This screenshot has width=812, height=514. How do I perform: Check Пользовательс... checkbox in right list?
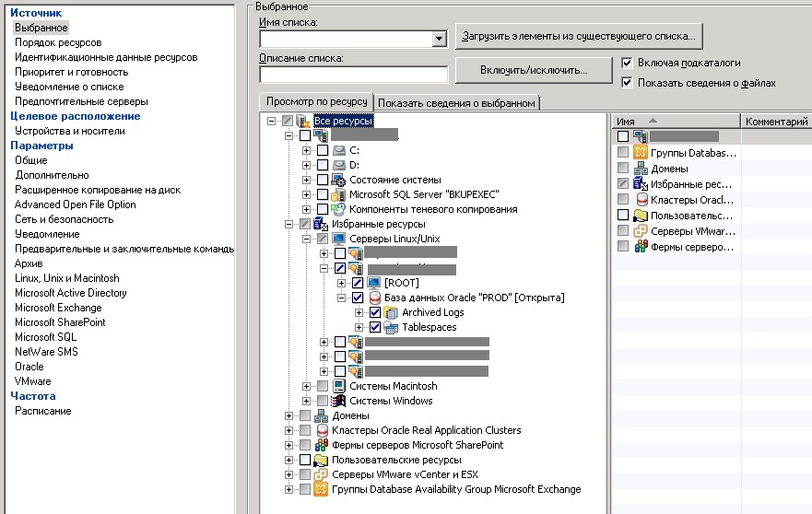[623, 215]
